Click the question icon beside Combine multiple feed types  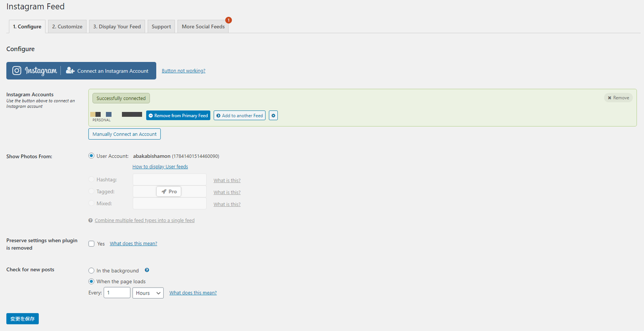[x=91, y=220]
